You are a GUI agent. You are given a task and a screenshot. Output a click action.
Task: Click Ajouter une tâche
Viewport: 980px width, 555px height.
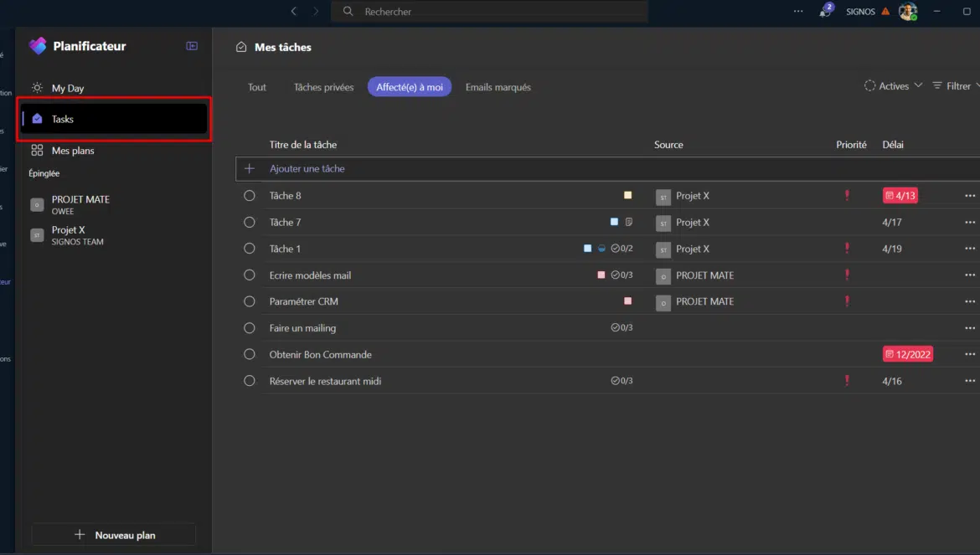pos(307,168)
